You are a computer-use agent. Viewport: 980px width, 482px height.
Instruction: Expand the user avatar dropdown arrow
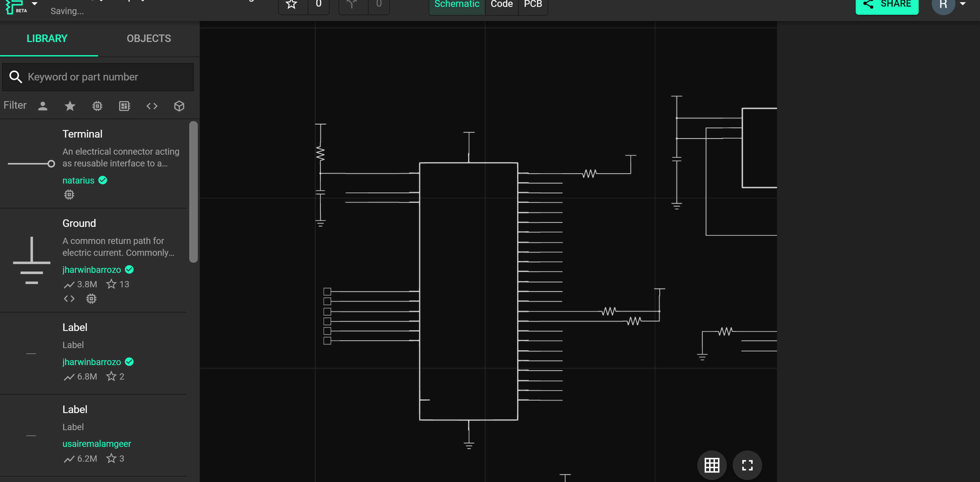coord(963,4)
